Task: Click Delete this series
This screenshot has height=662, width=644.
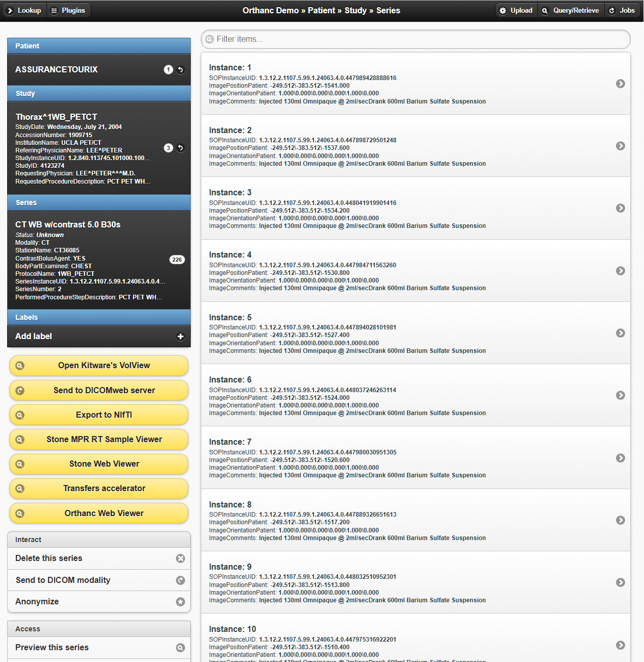Action: (99, 558)
